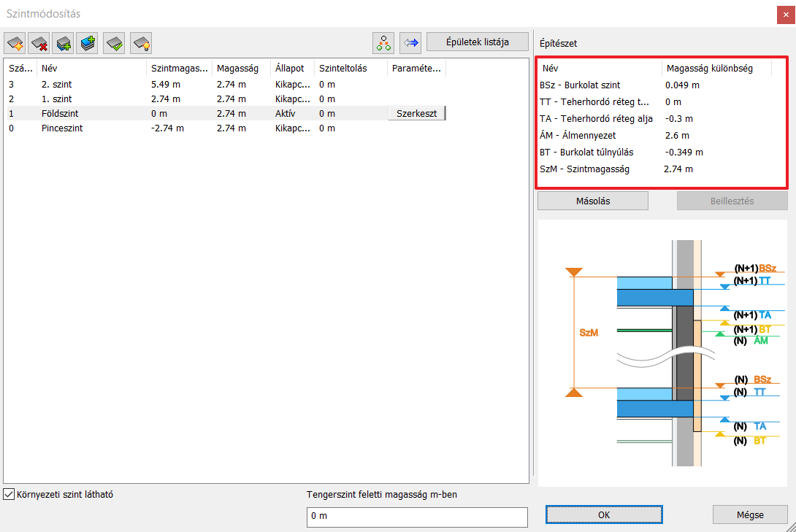Click the level lightbulb visibility icon
This screenshot has height=532, width=796.
[141, 43]
